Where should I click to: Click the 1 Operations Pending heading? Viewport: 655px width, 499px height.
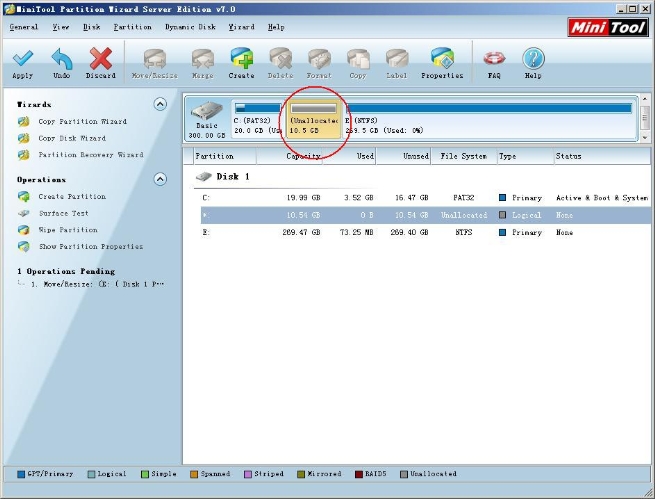coord(66,271)
